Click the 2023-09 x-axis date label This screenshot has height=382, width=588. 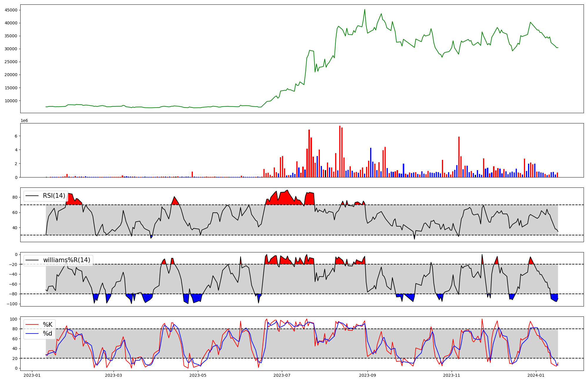367,375
